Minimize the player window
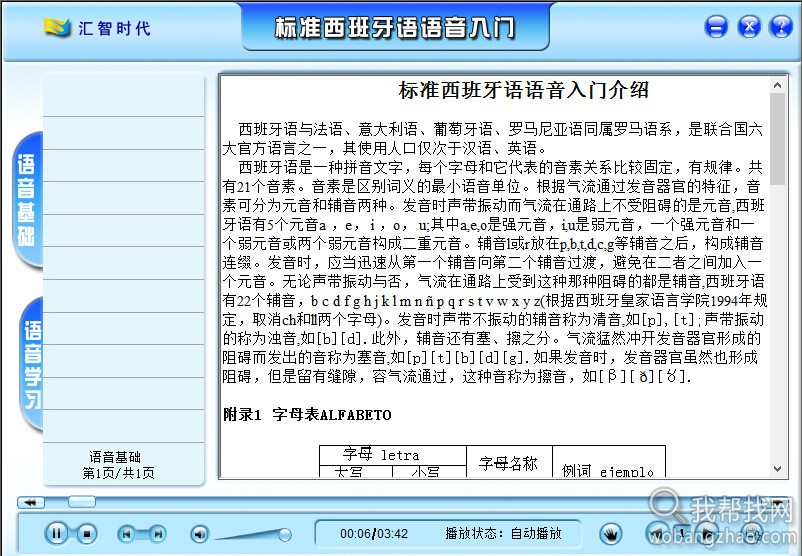 click(716, 26)
